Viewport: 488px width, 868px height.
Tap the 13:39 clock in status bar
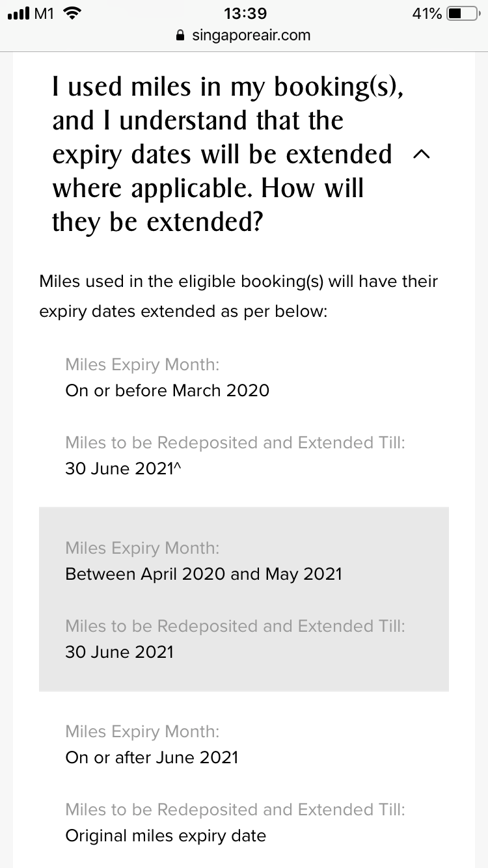click(x=245, y=14)
